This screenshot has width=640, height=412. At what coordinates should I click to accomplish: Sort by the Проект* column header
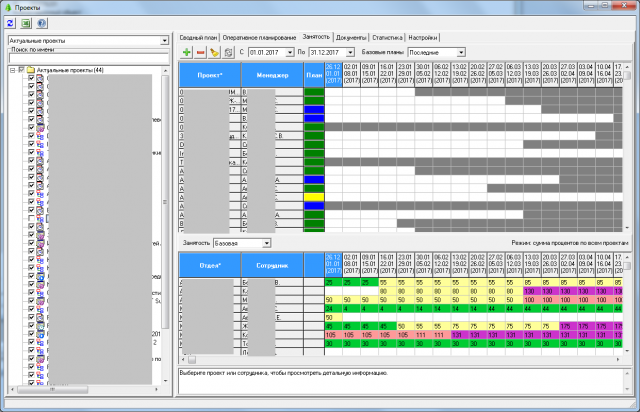(x=210, y=75)
